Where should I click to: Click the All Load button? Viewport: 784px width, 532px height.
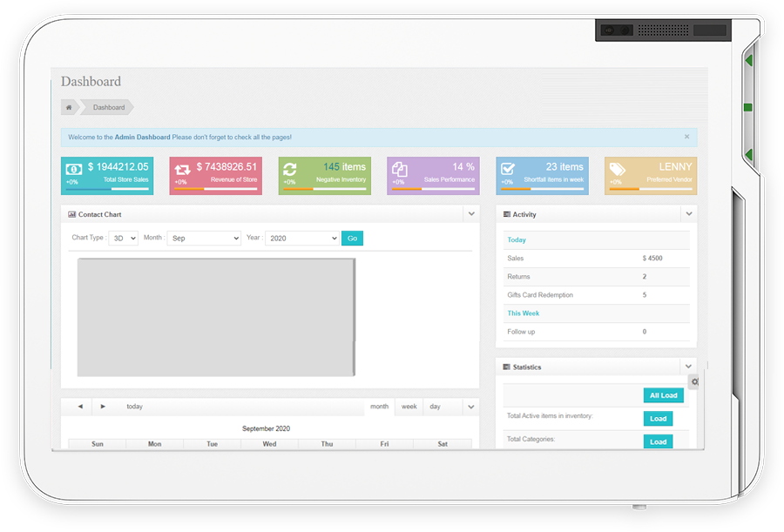663,395
